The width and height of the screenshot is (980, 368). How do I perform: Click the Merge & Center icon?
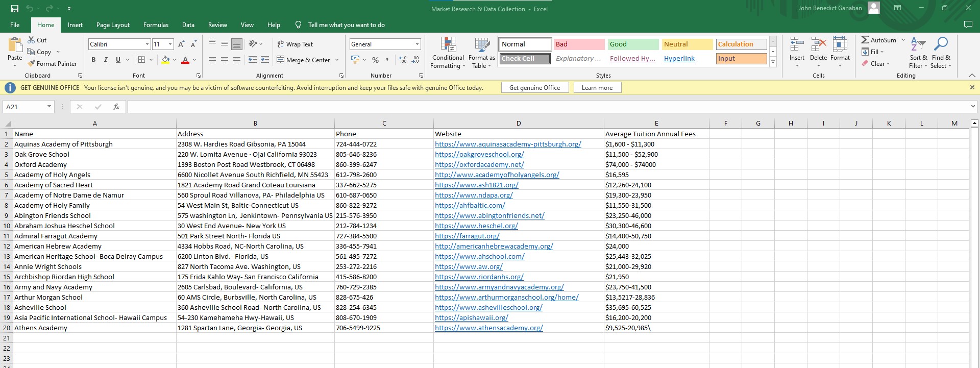[x=281, y=60]
